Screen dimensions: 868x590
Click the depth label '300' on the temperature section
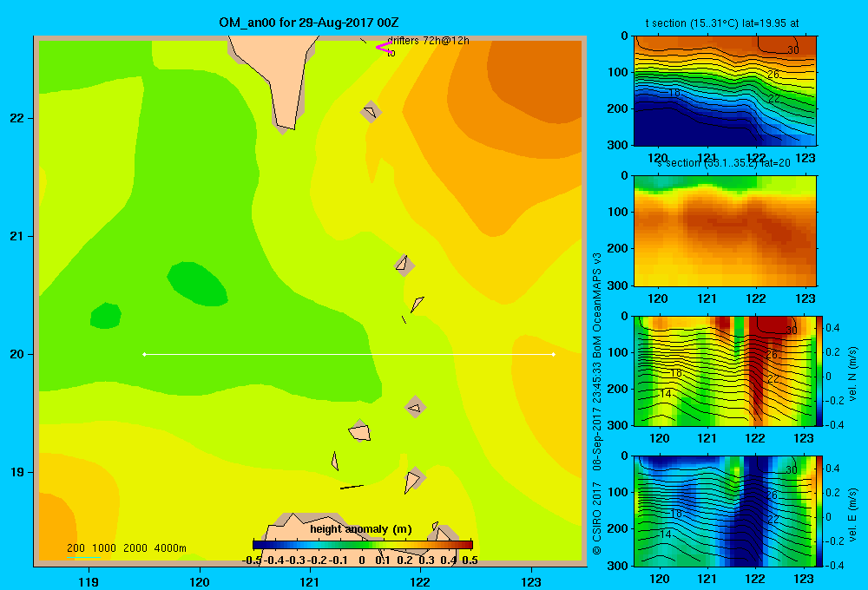(620, 144)
